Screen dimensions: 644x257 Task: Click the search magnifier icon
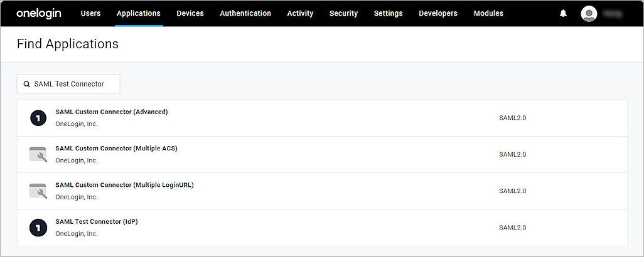pos(27,84)
